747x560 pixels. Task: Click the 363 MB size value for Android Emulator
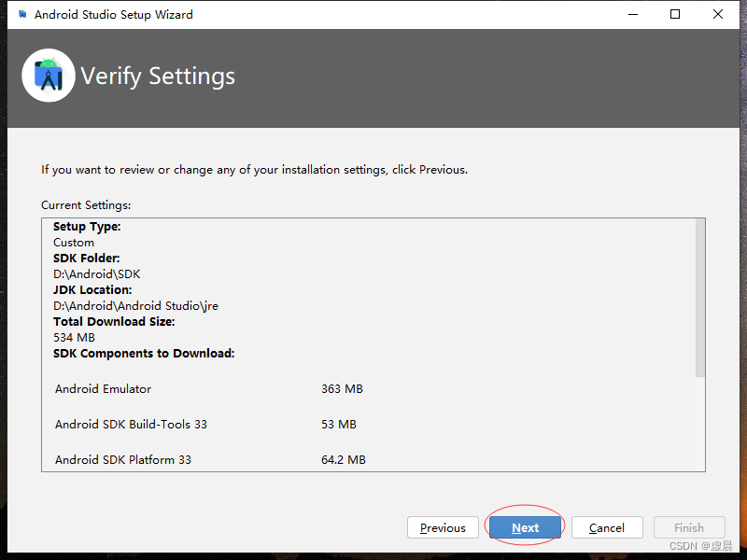tap(345, 388)
